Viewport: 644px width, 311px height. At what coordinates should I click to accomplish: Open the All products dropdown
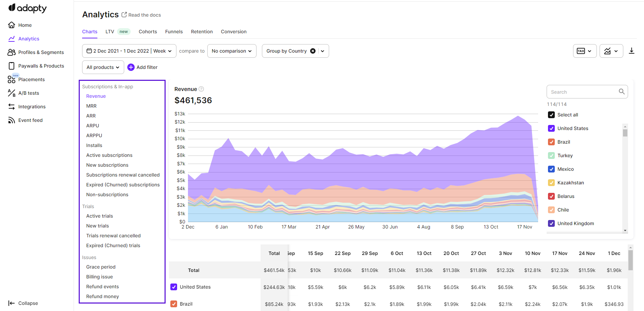pos(103,67)
